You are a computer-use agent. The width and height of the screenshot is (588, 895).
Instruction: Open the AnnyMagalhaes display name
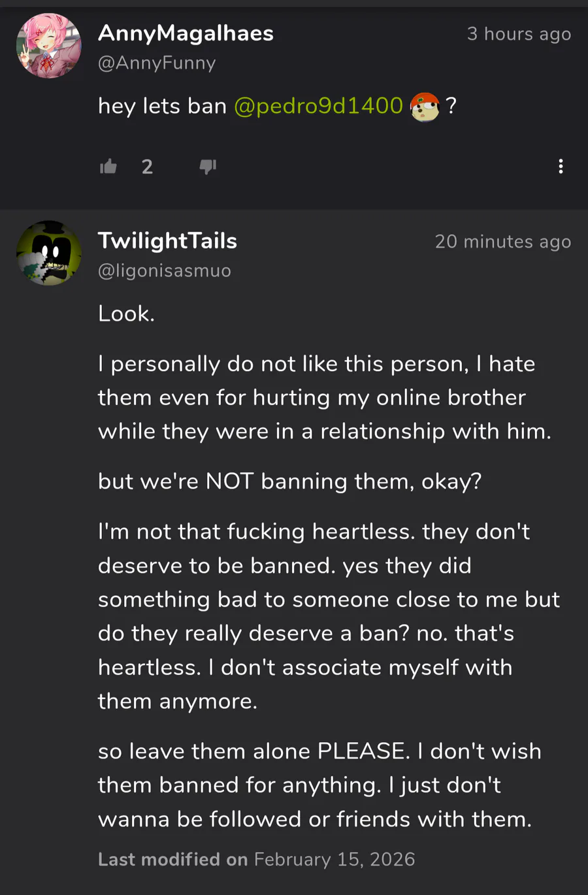(186, 33)
